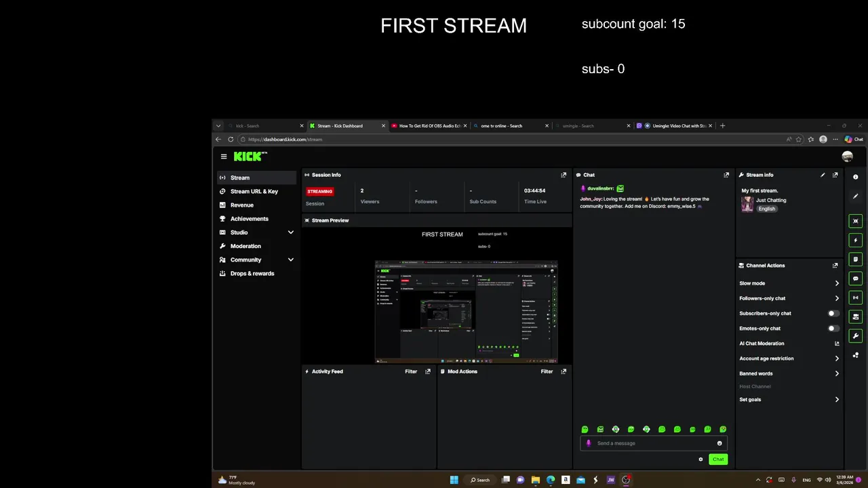This screenshot has height=488, width=868.
Task: Open the emoji picker in message box
Action: [x=719, y=443]
